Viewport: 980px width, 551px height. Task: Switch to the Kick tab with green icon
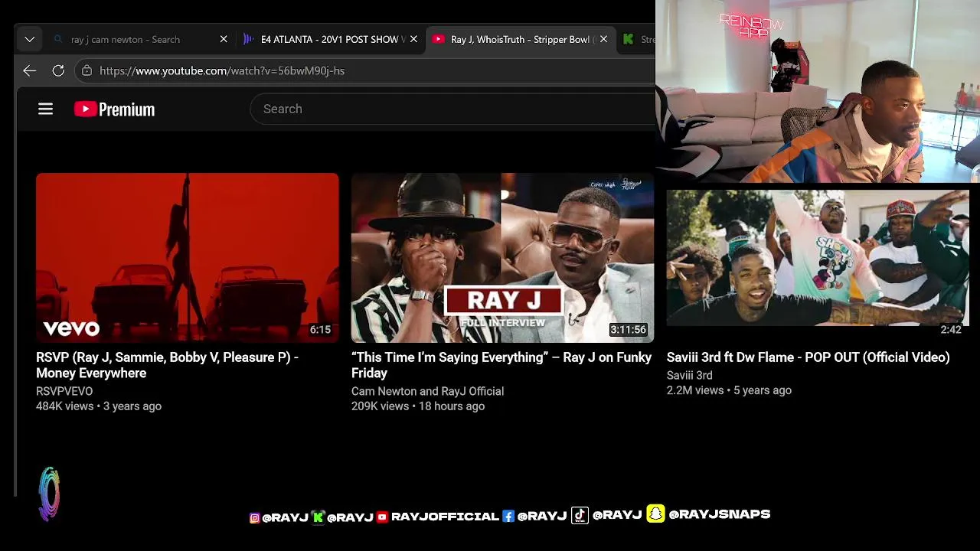tap(637, 39)
